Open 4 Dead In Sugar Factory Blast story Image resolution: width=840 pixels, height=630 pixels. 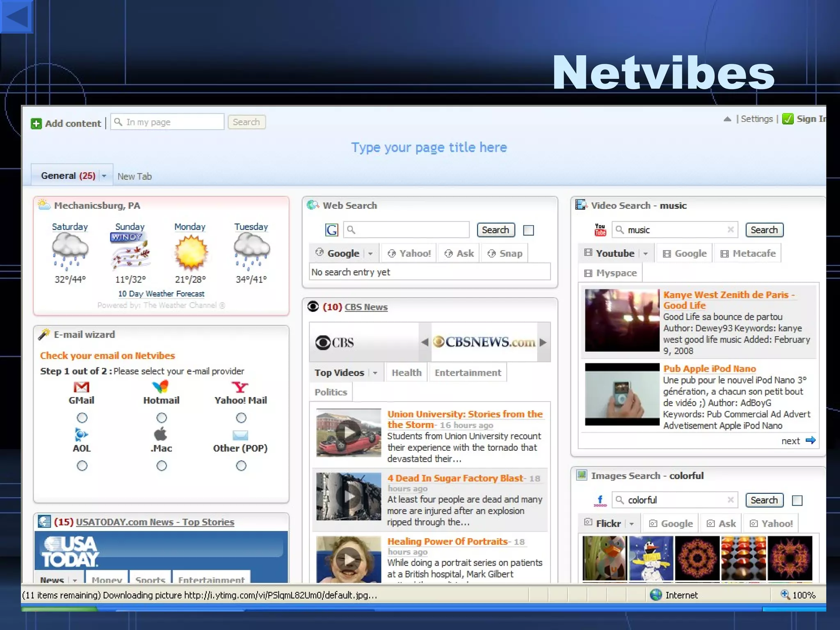[455, 478]
